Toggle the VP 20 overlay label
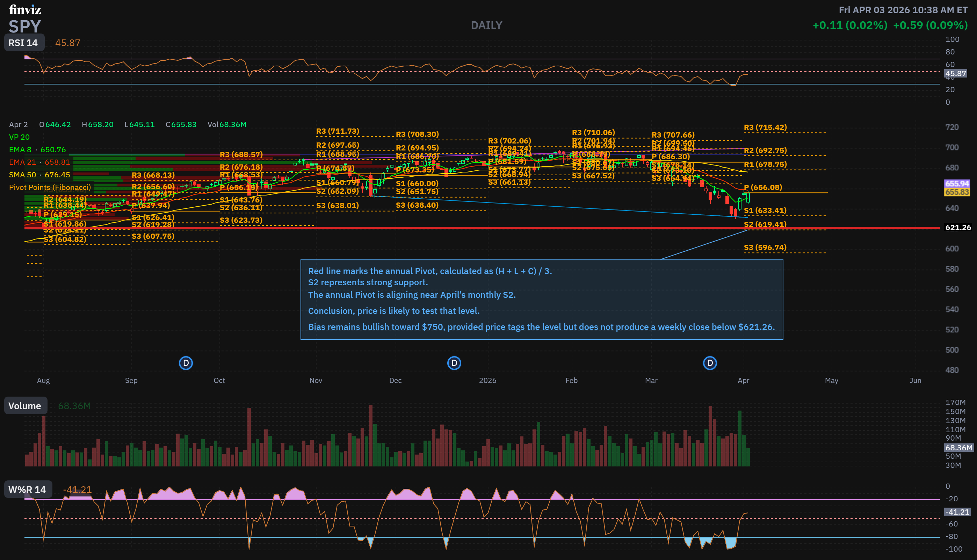This screenshot has height=560, width=977. pos(19,137)
